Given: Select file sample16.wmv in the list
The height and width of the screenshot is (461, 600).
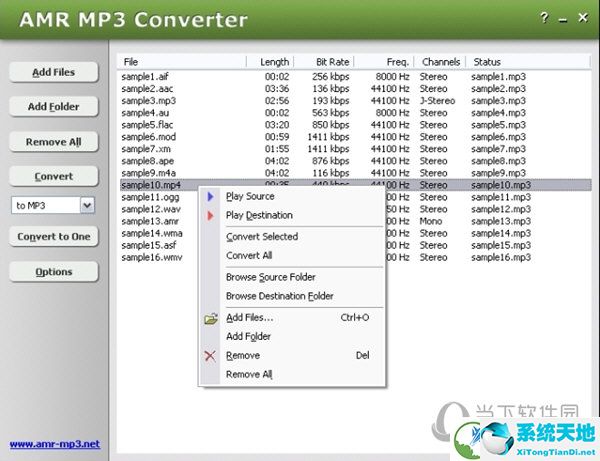Looking at the screenshot, I should [152, 257].
